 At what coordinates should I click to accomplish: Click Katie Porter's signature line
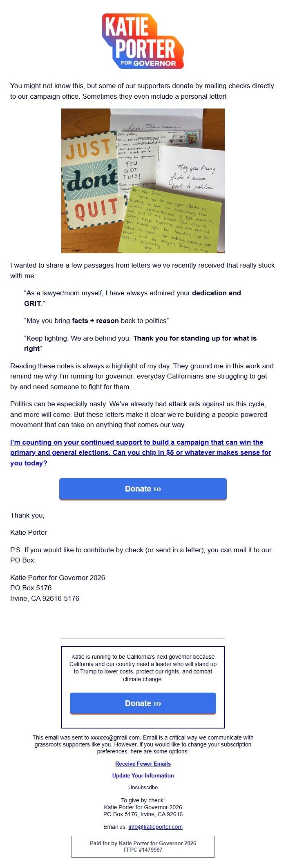click(x=29, y=532)
